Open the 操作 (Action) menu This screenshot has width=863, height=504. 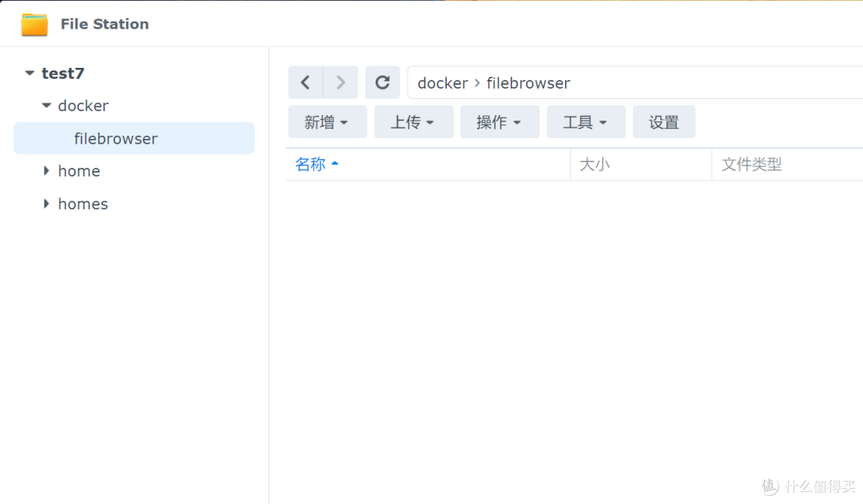click(x=499, y=121)
